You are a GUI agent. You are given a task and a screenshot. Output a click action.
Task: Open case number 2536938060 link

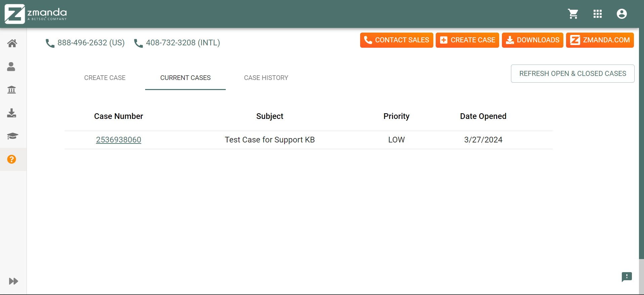coord(119,140)
